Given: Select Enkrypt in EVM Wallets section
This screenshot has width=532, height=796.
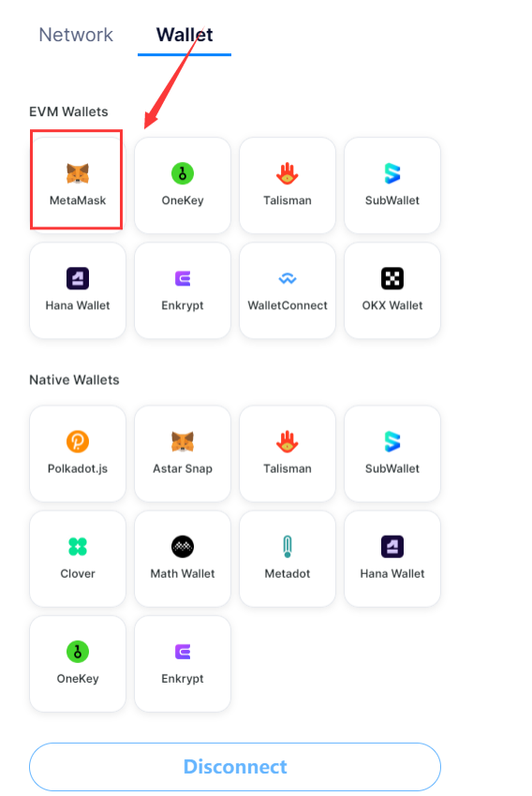Looking at the screenshot, I should tap(183, 290).
